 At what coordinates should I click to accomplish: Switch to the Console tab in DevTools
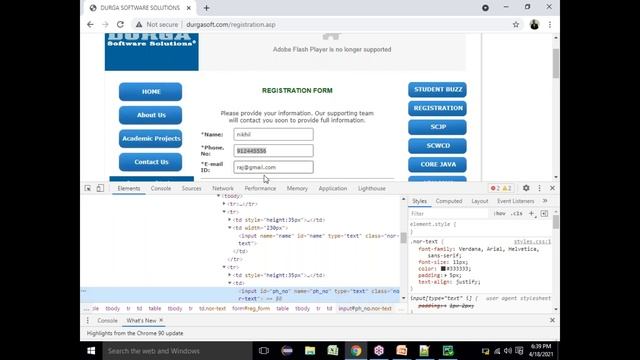(161, 188)
